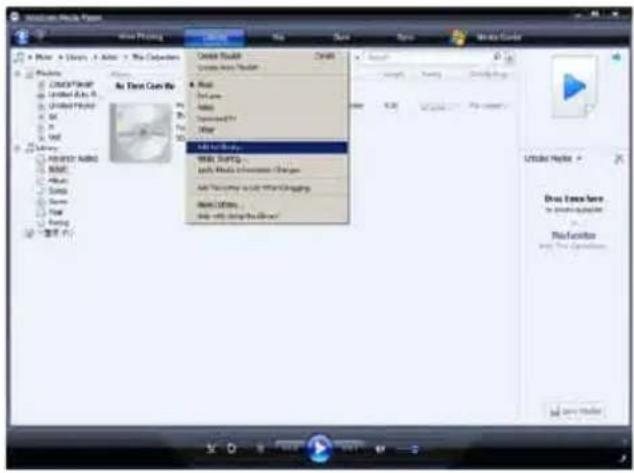Switch to compact mode icon
The image size is (634, 473).
[623, 458]
